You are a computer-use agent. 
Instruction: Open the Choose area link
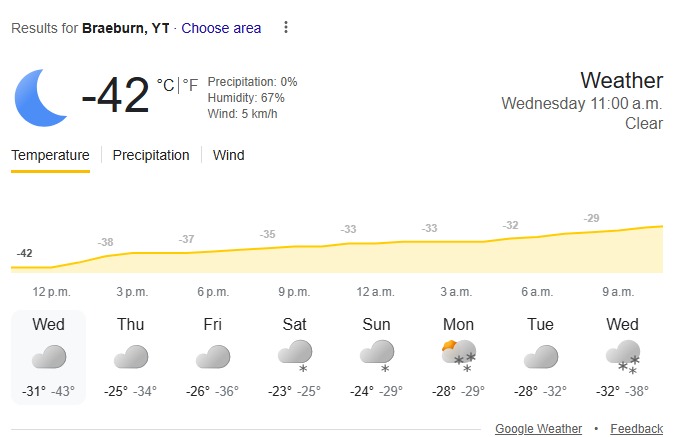click(x=221, y=28)
